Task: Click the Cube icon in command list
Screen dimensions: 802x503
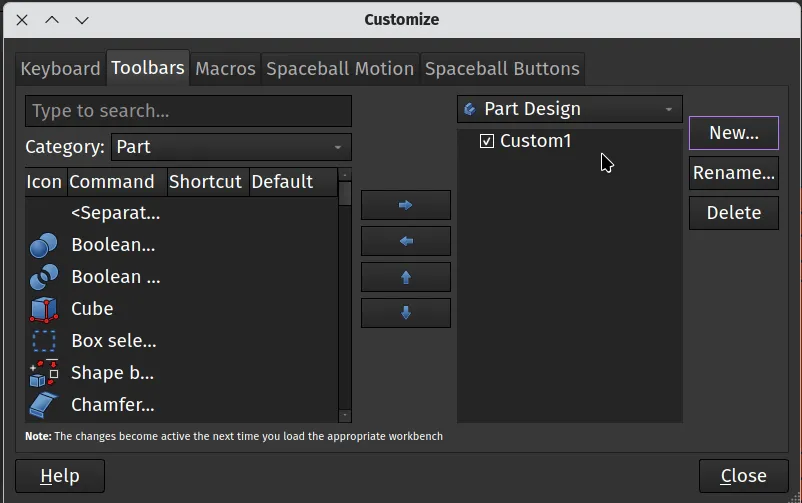Action: pos(43,309)
